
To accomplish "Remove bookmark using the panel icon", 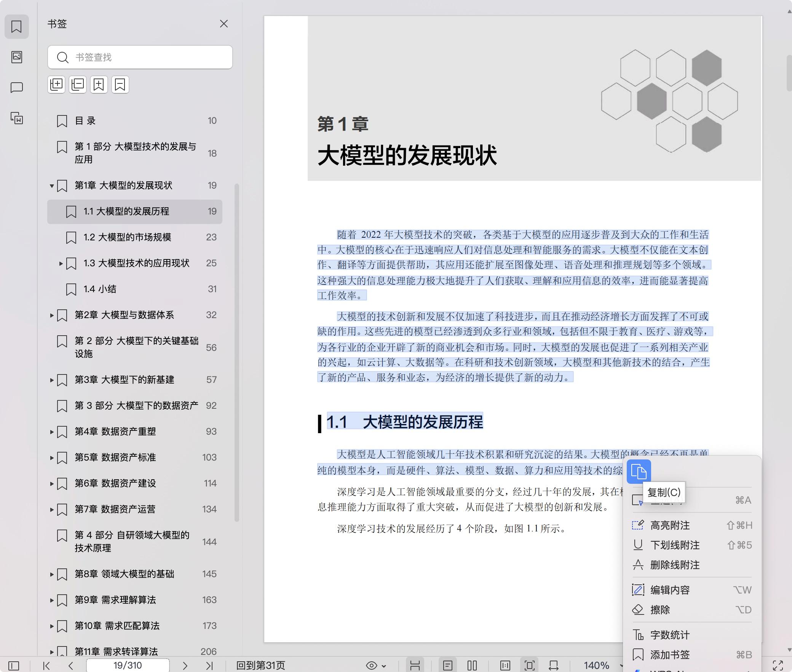I will click(x=120, y=85).
